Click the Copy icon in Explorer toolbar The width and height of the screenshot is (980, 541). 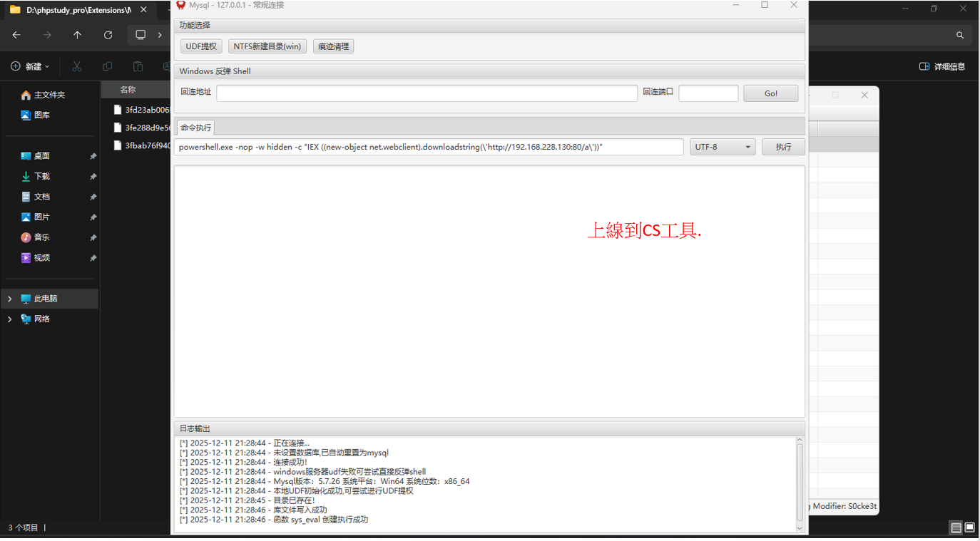(108, 66)
